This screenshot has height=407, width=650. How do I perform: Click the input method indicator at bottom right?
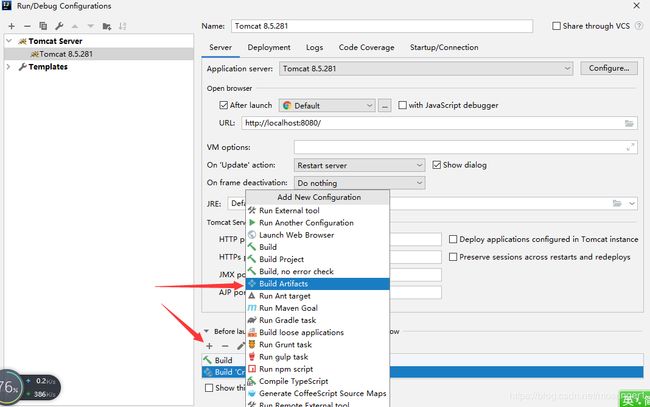pyautogui.click(x=635, y=399)
